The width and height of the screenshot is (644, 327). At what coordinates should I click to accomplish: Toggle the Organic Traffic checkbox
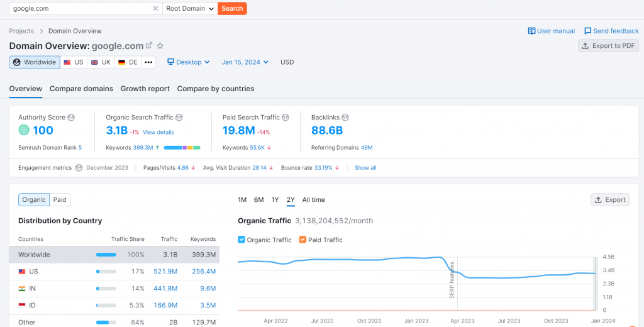241,240
